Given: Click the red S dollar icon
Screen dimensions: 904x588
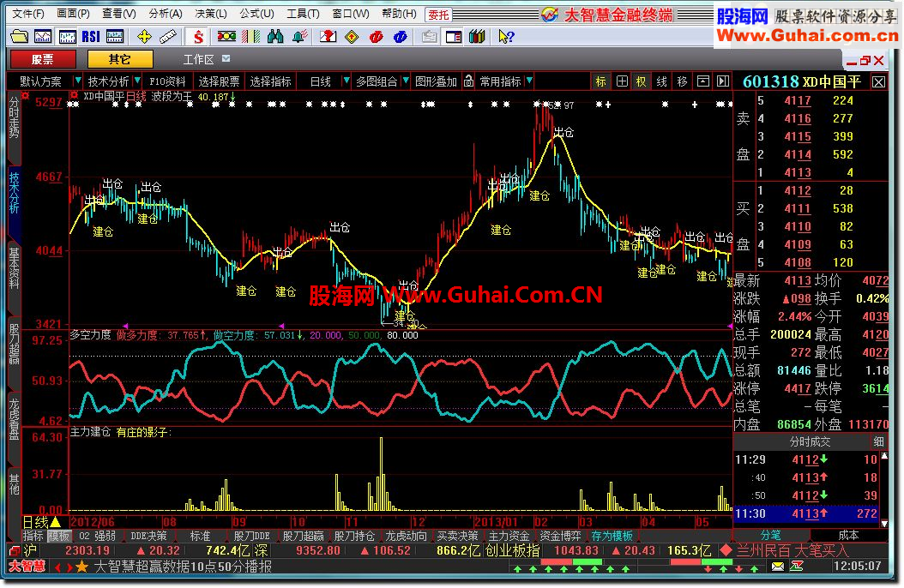Looking at the screenshot, I should [198, 37].
